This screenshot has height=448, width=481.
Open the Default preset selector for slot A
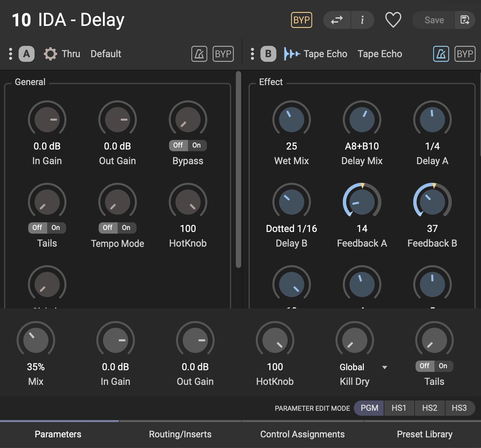point(106,54)
